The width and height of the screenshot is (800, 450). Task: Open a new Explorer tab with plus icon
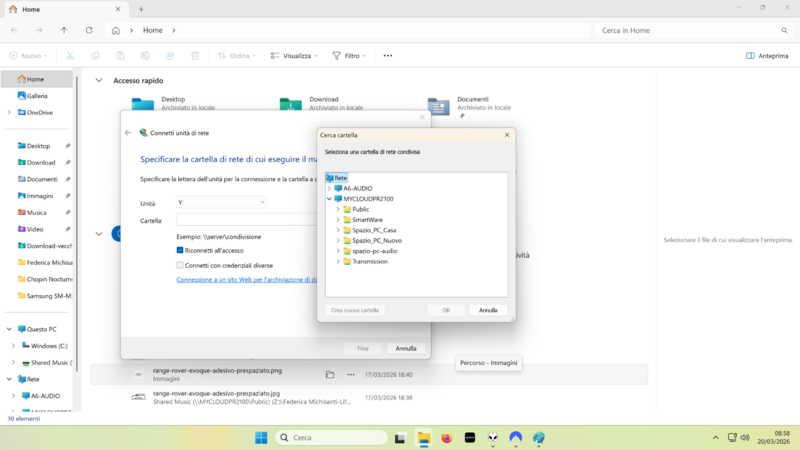coord(141,9)
